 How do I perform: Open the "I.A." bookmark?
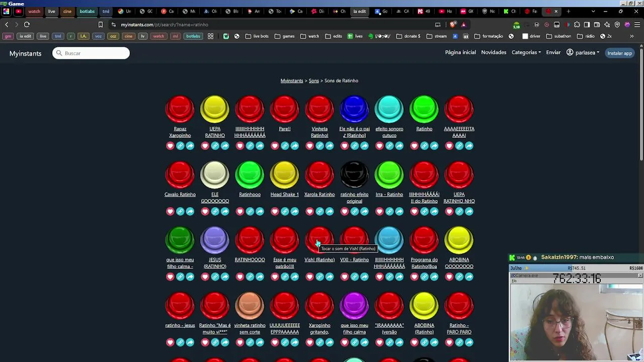tap(84, 36)
